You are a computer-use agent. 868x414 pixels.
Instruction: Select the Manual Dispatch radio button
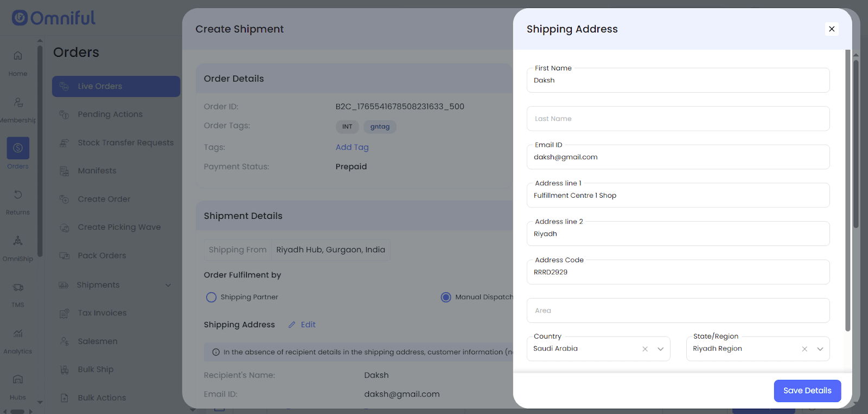point(446,297)
